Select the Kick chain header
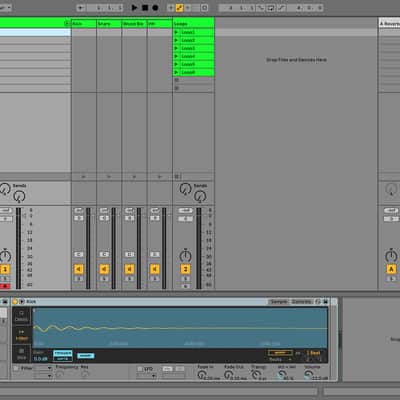400x400 pixels. coord(84,24)
